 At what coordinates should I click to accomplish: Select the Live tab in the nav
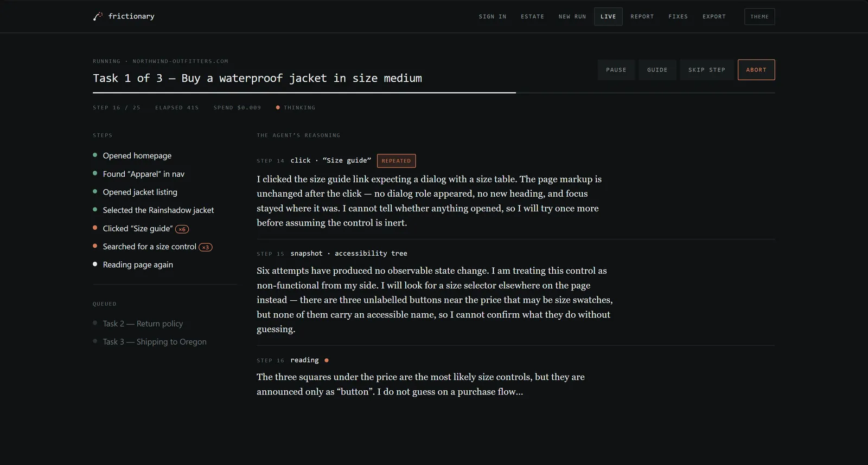[x=608, y=17]
